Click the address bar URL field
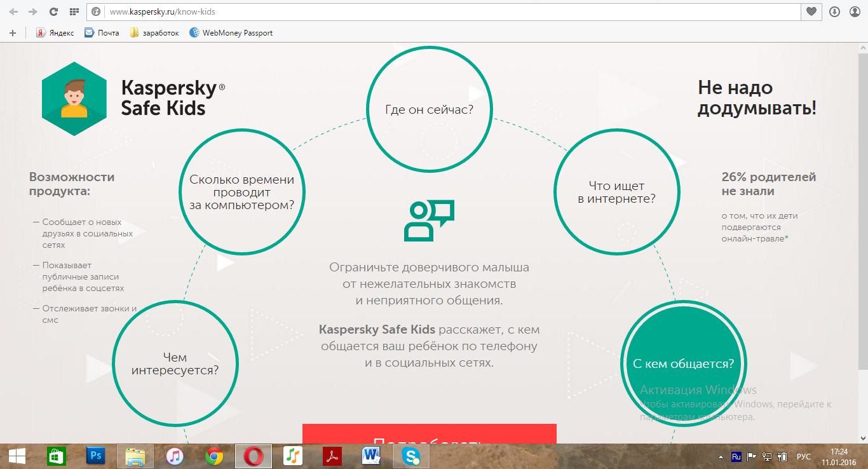Image resolution: width=868 pixels, height=469 pixels. (x=445, y=12)
